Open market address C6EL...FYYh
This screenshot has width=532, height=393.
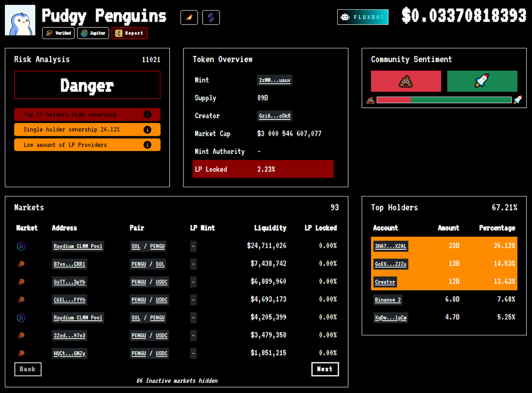[x=70, y=300]
